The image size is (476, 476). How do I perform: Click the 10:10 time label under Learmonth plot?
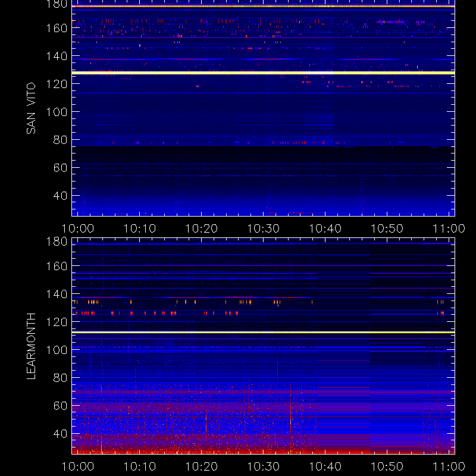coord(140,466)
